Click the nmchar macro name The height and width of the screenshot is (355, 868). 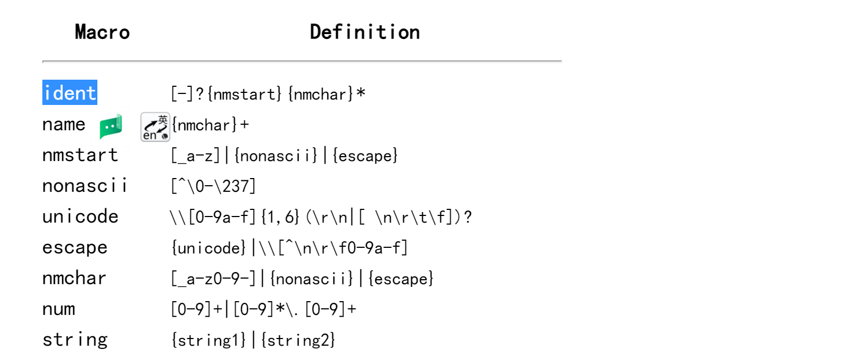tap(74, 278)
